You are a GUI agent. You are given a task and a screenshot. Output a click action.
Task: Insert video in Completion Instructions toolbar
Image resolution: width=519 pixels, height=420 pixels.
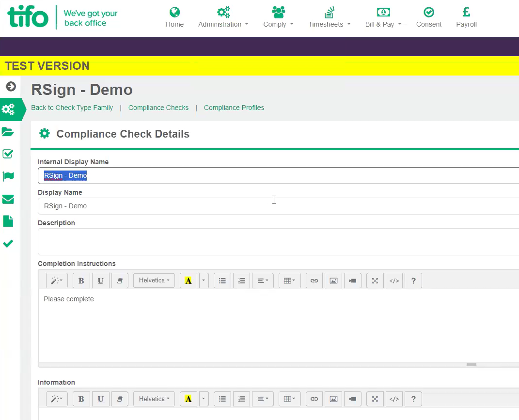[353, 280]
